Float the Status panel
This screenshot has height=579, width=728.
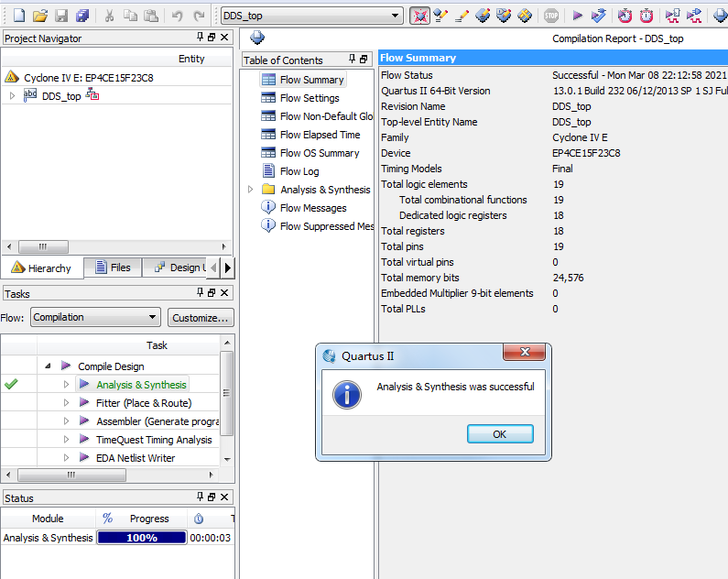click(212, 497)
